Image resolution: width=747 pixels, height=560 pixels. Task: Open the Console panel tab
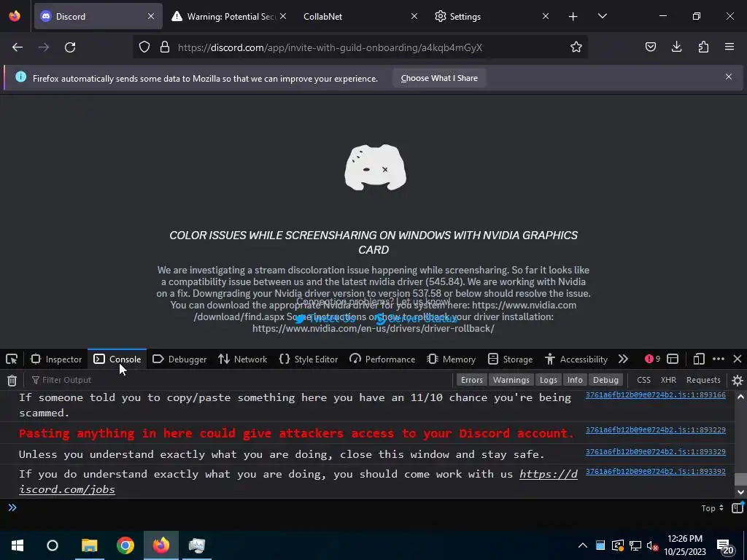[x=117, y=359]
